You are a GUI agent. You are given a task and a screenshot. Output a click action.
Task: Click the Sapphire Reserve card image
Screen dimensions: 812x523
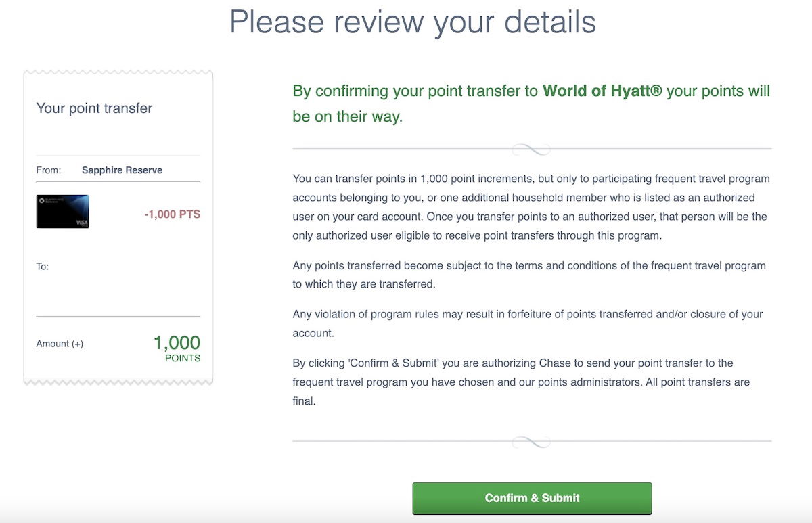(63, 212)
